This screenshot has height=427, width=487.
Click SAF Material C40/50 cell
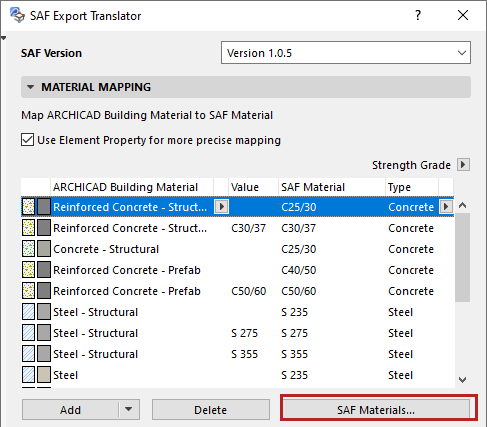pyautogui.click(x=299, y=270)
